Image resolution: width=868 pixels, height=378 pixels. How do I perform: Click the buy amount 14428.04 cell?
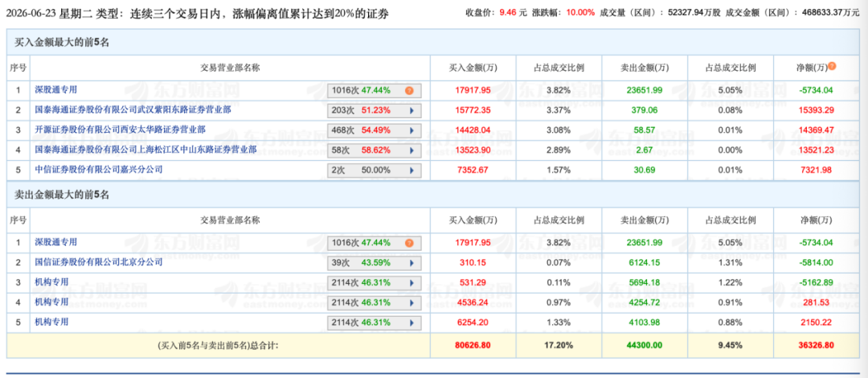coord(473,130)
